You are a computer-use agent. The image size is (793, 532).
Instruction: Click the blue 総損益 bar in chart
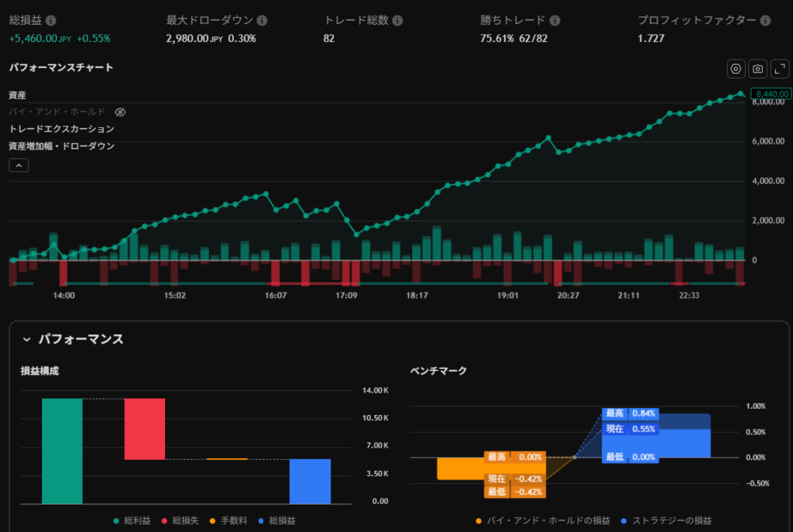[x=310, y=481]
